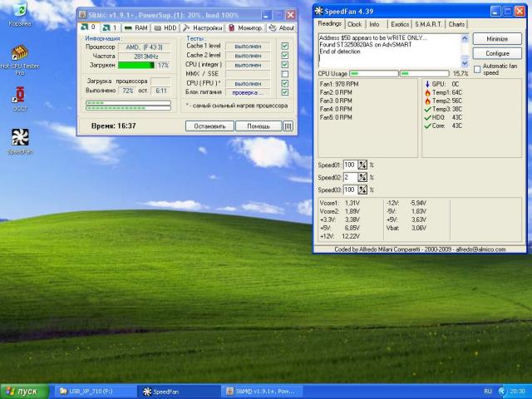Open the HDD tab in S&M
Viewport: 532px width, 399px height.
[x=165, y=27]
